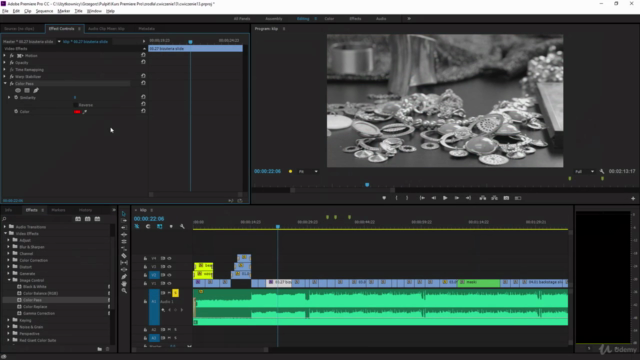The image size is (640, 360).
Task: Pick the free draw bezier mask tool
Action: coord(36,91)
